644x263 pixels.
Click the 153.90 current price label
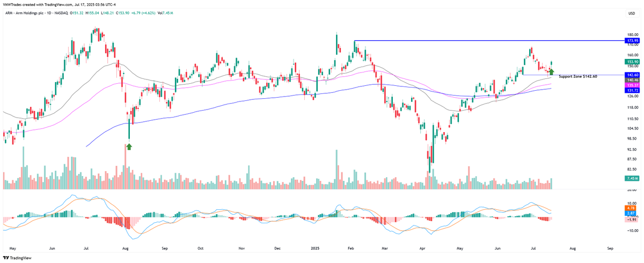pos(632,62)
